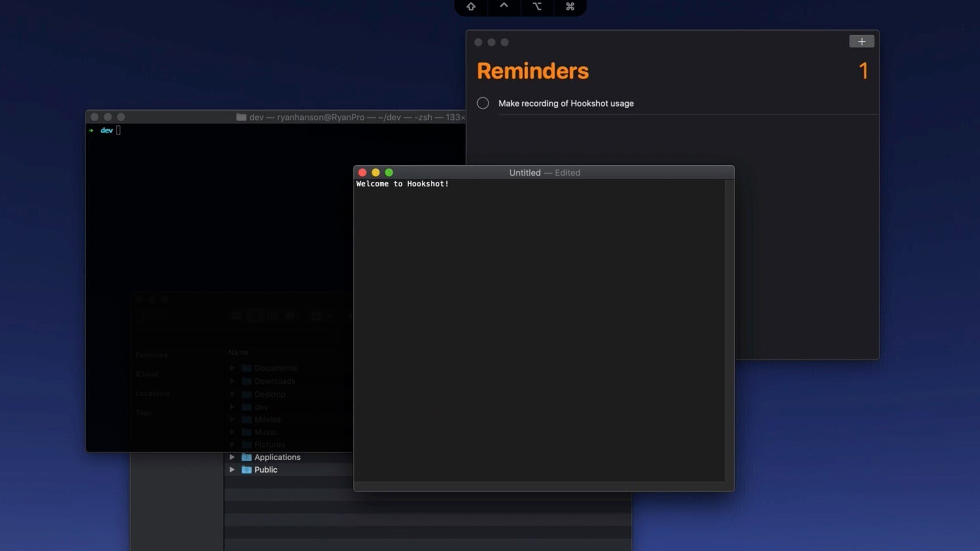The width and height of the screenshot is (980, 551).
Task: Click the Command key symbol in the key display
Action: (570, 7)
